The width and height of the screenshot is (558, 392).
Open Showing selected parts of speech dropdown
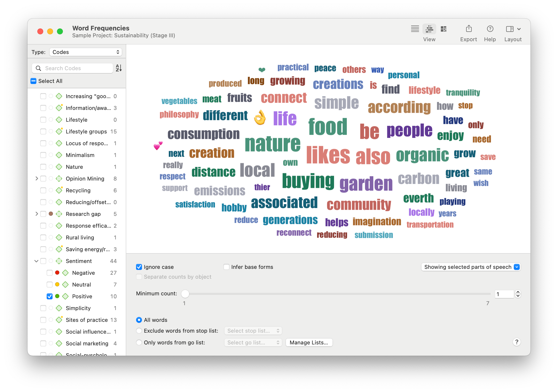pos(471,267)
